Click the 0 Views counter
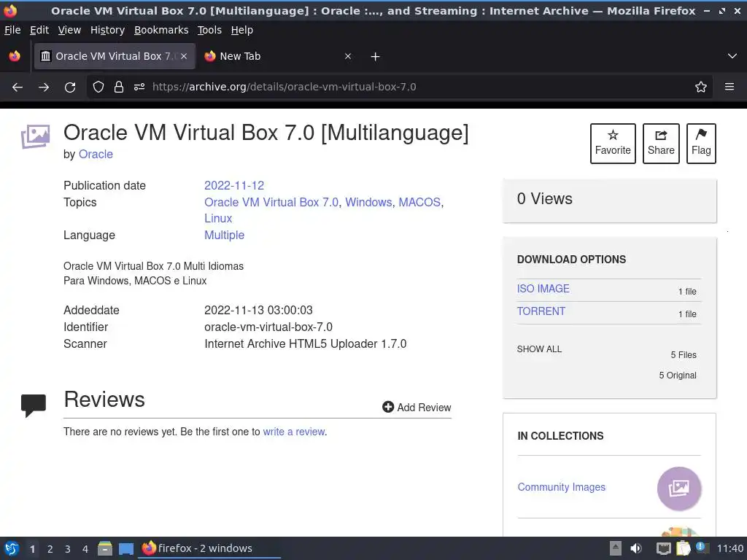The width and height of the screenshot is (747, 560). [x=544, y=198]
